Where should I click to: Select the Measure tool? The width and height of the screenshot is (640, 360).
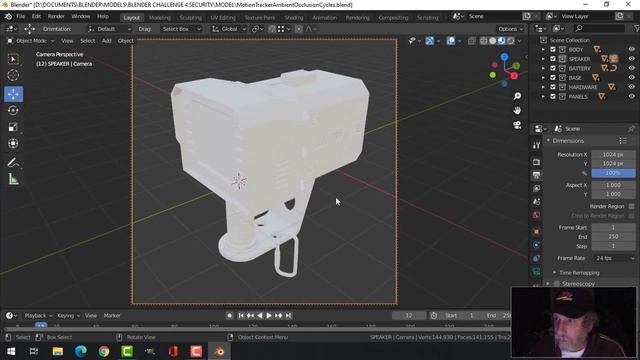click(13, 179)
